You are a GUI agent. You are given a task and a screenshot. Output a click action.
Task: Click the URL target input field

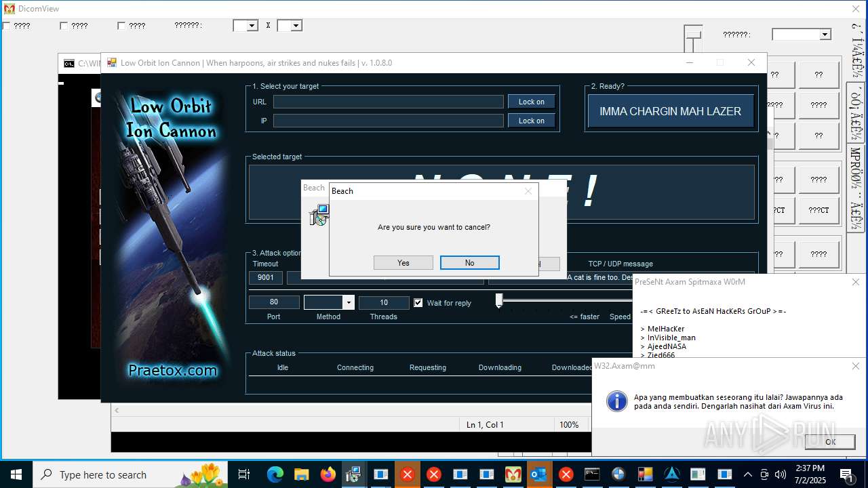click(389, 102)
